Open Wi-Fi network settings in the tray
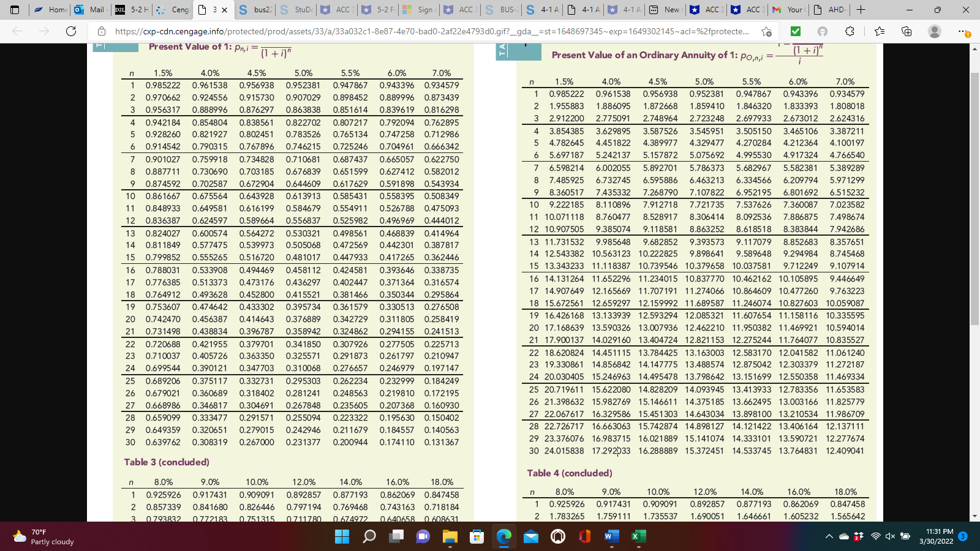The image size is (980, 551). click(x=876, y=536)
